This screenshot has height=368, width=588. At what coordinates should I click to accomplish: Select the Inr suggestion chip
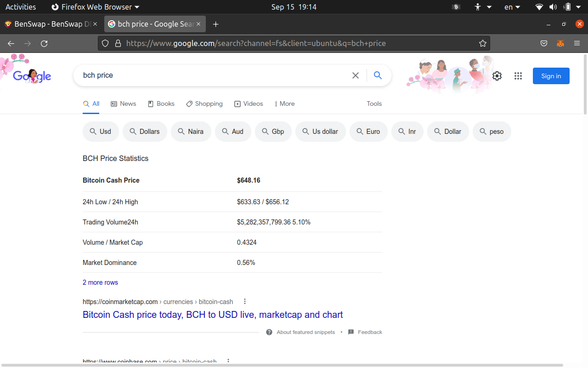407,132
